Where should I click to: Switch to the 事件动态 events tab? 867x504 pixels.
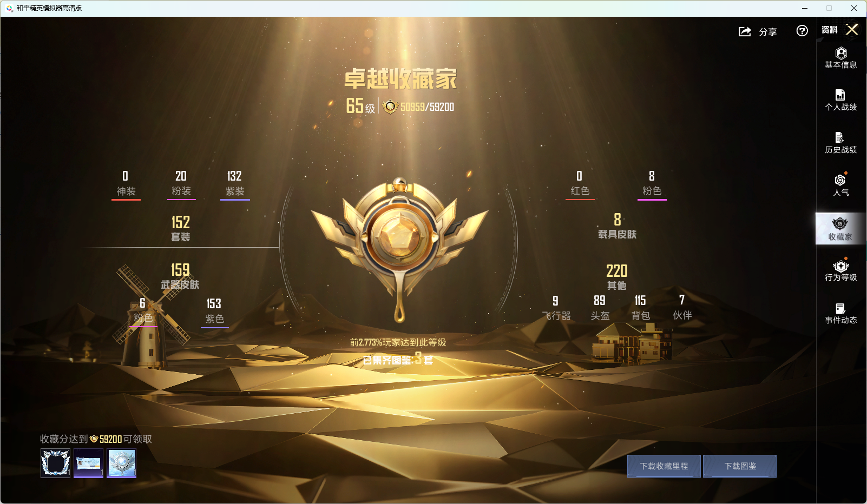point(841,313)
